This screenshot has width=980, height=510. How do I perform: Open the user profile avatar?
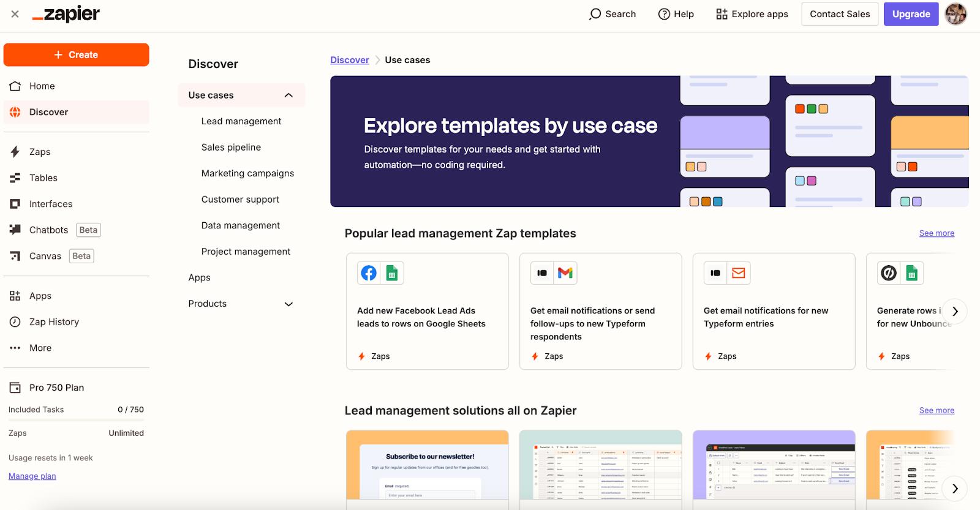coord(956,14)
